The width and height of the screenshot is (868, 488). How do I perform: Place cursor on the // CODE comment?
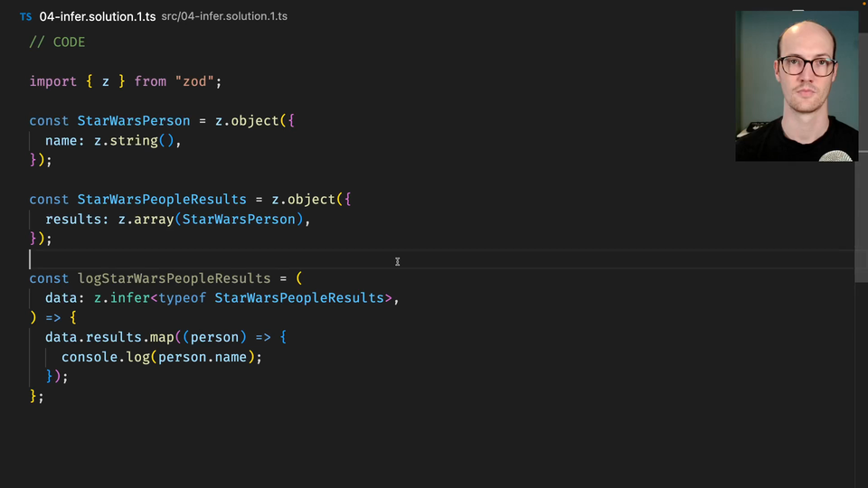[x=57, y=42]
